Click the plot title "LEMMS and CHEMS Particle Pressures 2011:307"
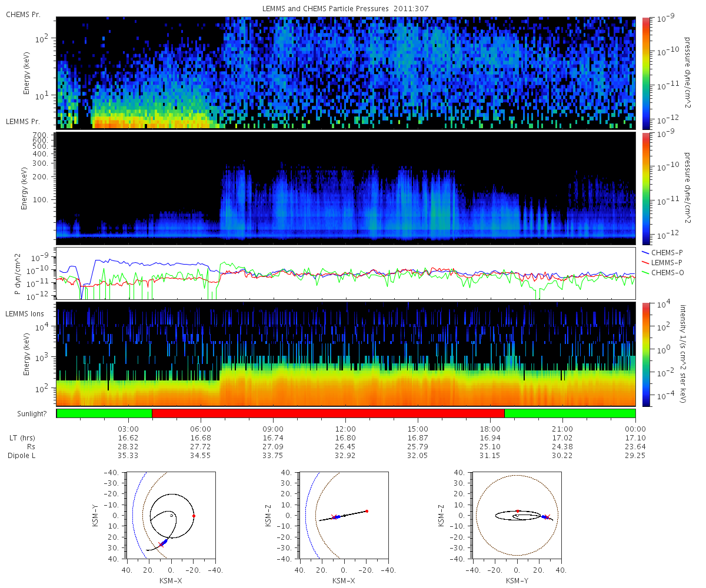The image size is (706, 588). pyautogui.click(x=346, y=8)
